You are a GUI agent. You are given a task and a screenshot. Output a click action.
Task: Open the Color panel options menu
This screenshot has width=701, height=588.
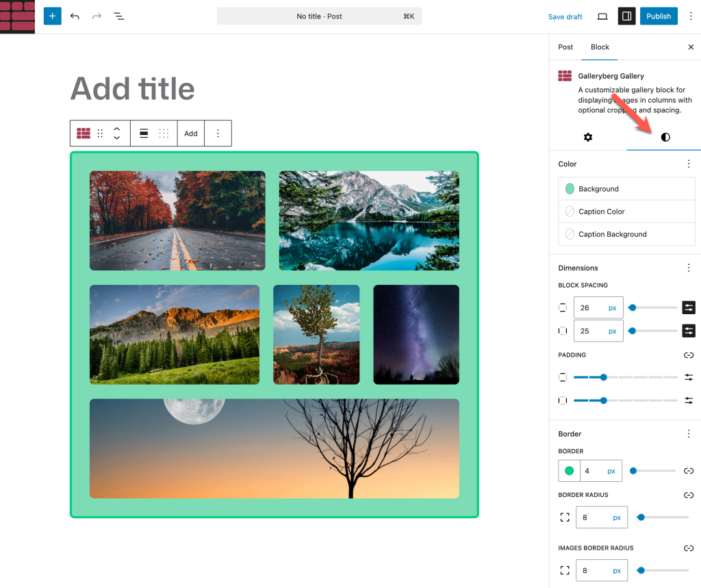(689, 164)
